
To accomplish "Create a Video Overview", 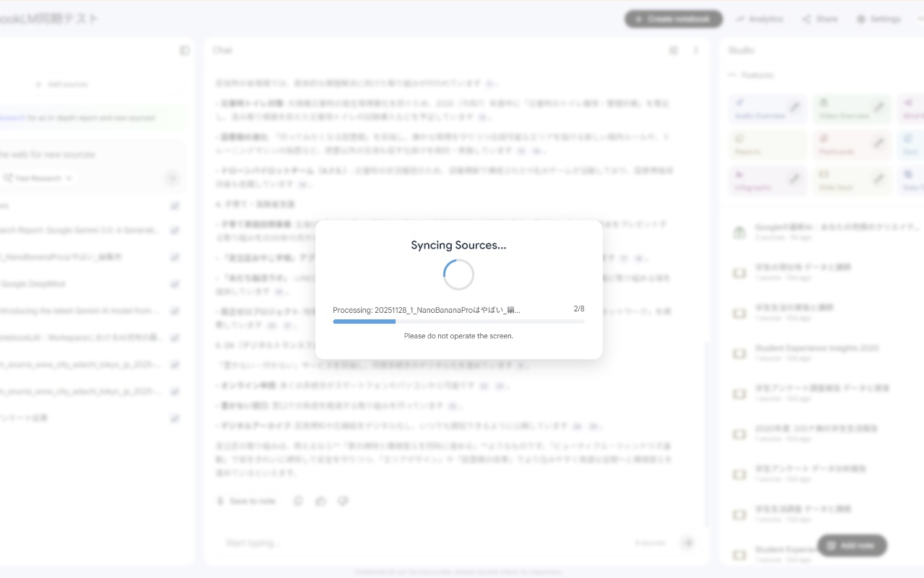I will [x=848, y=108].
